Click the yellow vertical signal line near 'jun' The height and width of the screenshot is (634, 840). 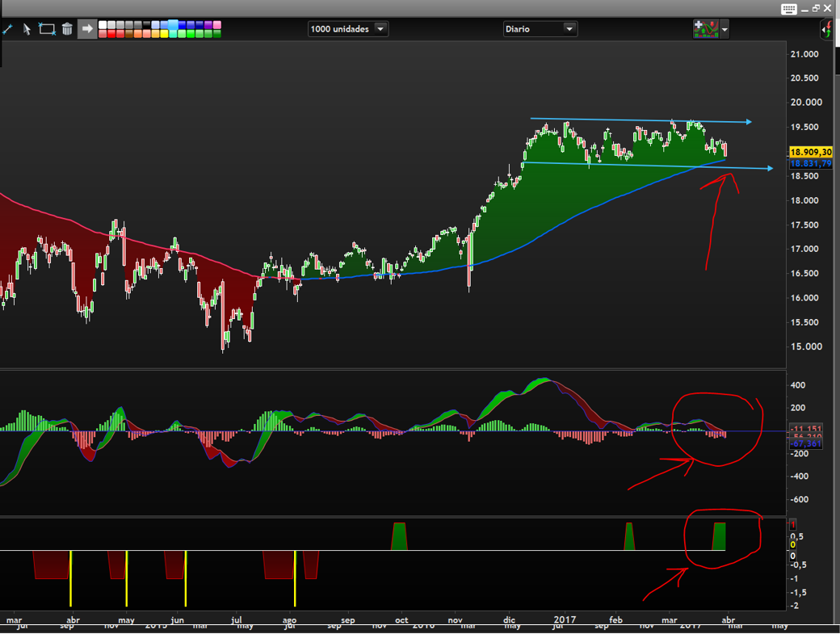pyautogui.click(x=185, y=578)
